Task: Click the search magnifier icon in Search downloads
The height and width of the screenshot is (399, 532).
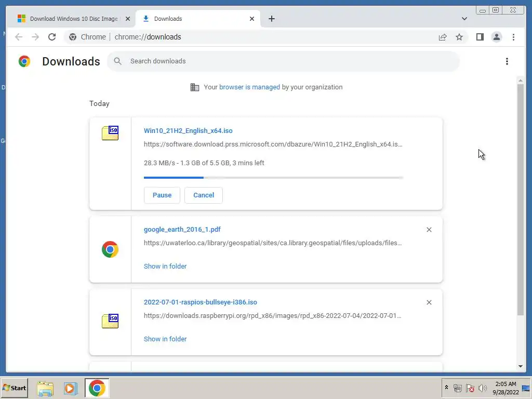Action: 118,61
